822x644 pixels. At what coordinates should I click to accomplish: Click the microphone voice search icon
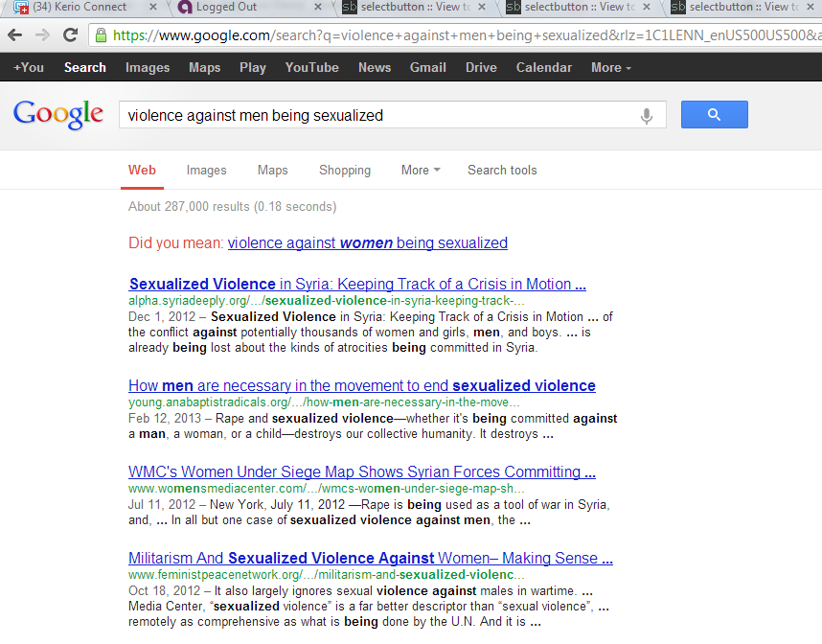tap(647, 116)
